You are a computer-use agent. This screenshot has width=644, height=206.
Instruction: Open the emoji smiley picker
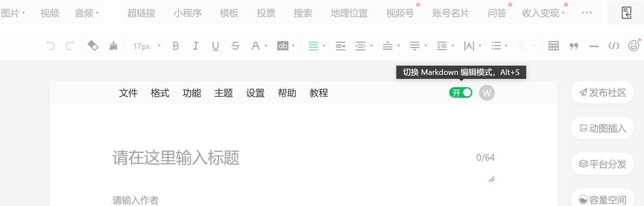(x=634, y=46)
